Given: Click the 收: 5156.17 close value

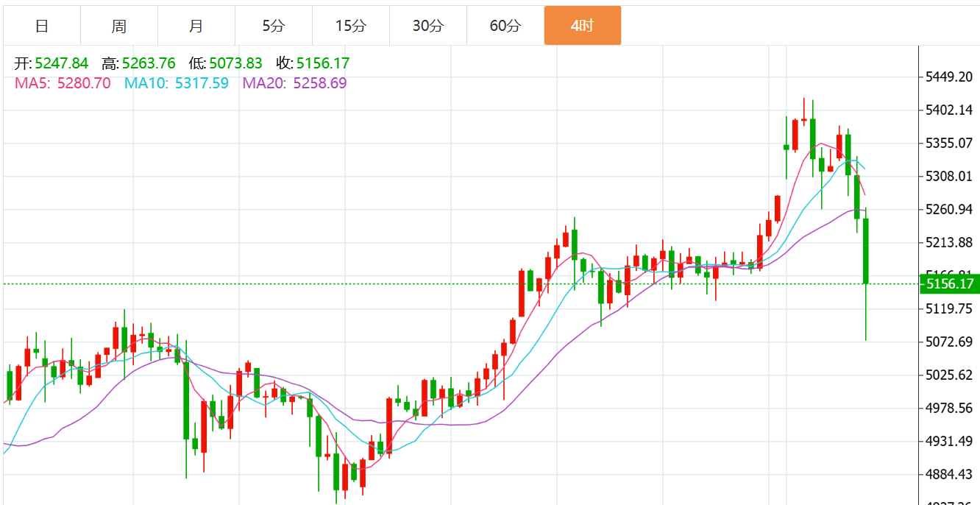Looking at the screenshot, I should (313, 63).
